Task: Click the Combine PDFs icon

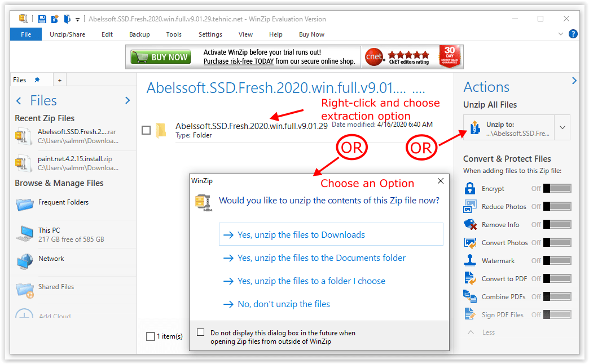Action: tap(470, 296)
